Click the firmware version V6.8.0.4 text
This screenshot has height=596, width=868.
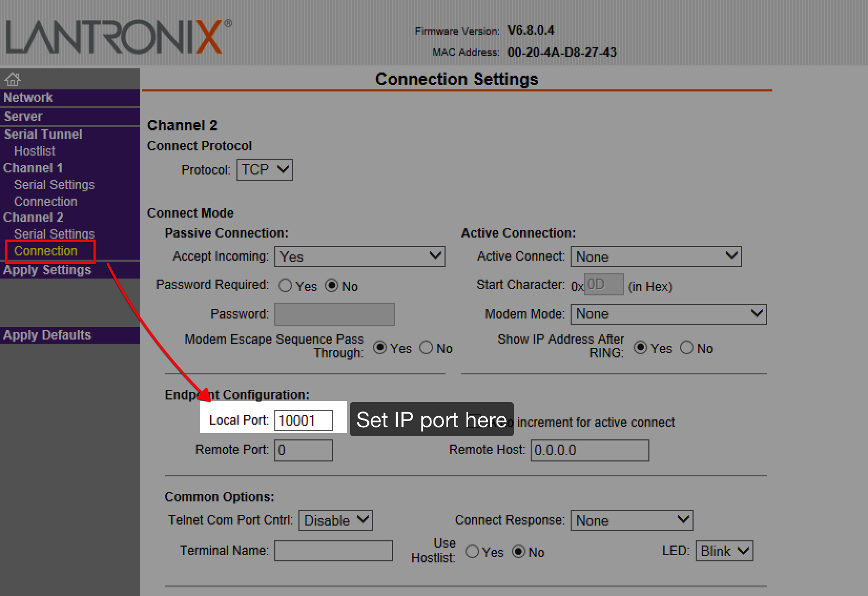[x=531, y=30]
